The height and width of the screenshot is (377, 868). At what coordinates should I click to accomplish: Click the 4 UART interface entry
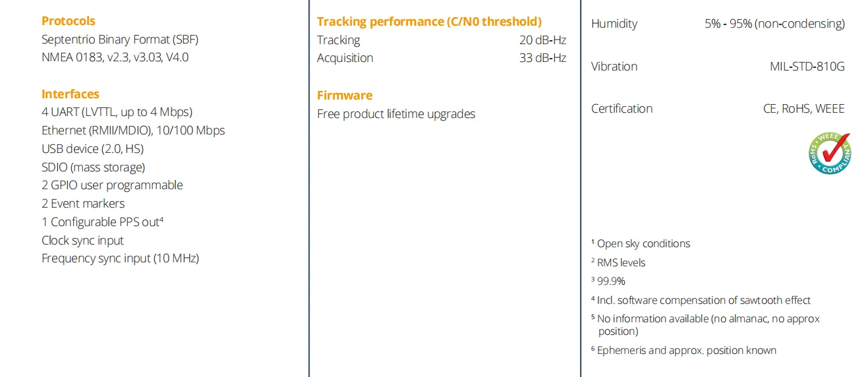pos(117,112)
